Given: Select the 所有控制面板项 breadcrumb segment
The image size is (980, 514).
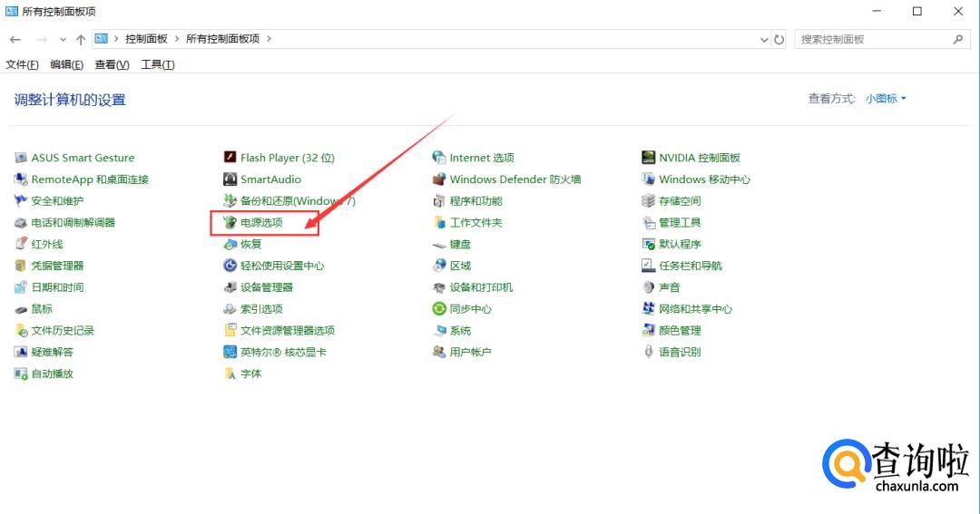Looking at the screenshot, I should 222,39.
